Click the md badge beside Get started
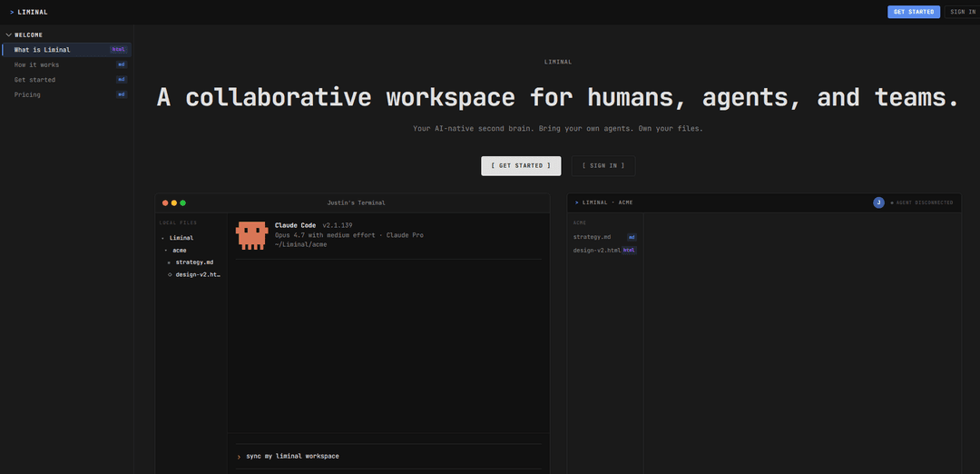Image resolution: width=980 pixels, height=474 pixels. click(x=122, y=79)
